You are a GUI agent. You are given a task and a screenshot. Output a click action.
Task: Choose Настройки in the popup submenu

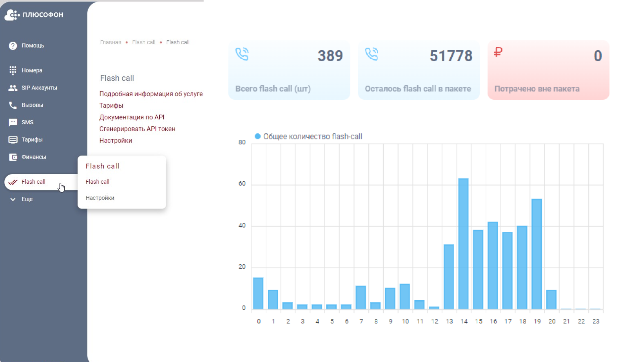point(100,198)
